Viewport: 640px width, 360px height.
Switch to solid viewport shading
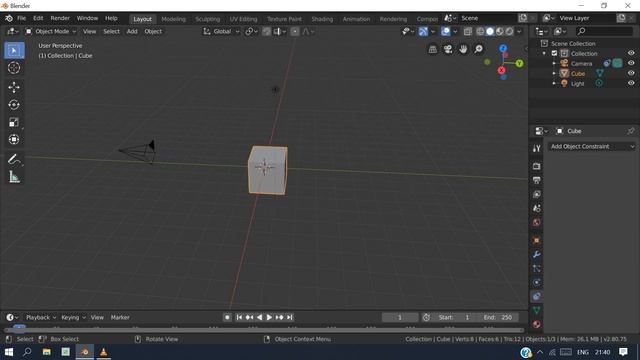click(x=490, y=31)
